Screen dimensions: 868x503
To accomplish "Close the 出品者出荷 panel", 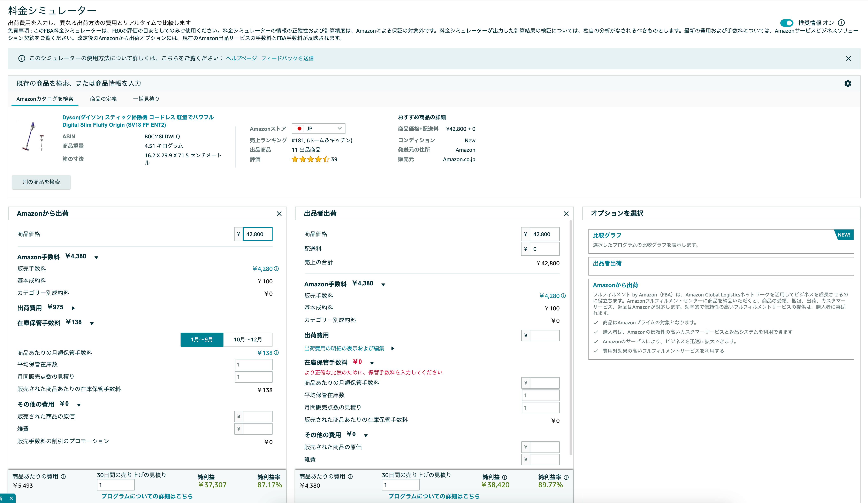I will (566, 214).
